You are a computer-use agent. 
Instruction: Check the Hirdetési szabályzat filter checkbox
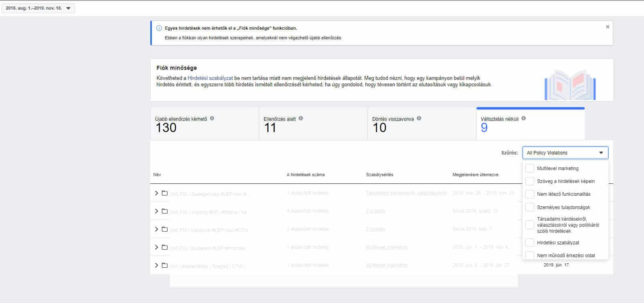tap(530, 242)
